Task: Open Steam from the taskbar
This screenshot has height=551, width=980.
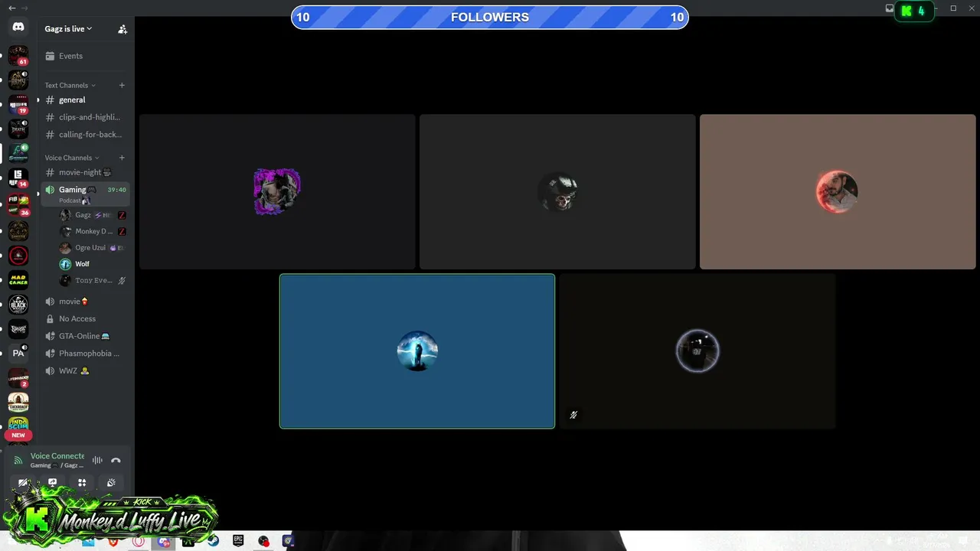Action: [213, 541]
